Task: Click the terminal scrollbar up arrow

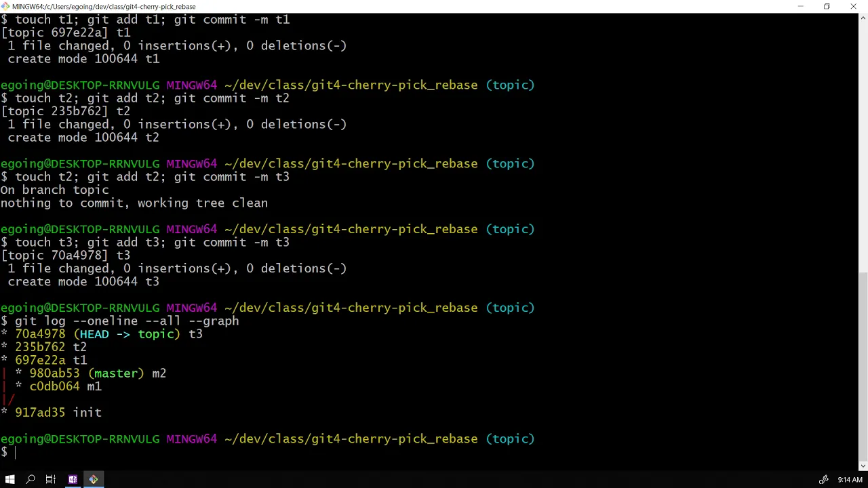Action: [863, 18]
